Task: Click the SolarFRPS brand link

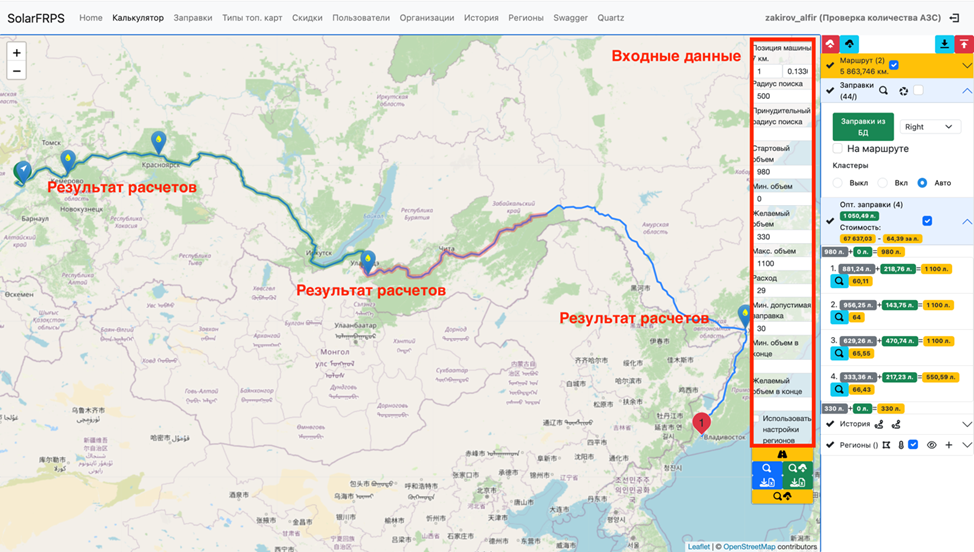Action: tap(36, 19)
